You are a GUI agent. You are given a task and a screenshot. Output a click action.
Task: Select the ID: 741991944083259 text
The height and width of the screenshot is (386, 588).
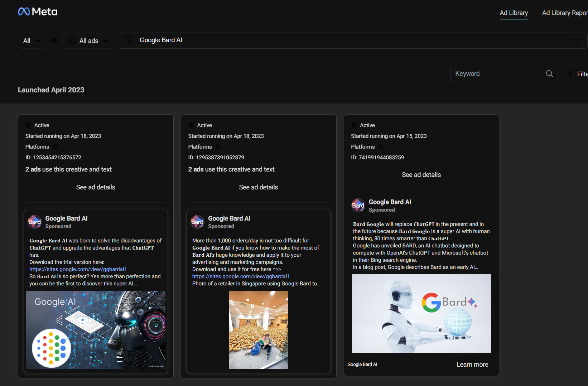(377, 158)
